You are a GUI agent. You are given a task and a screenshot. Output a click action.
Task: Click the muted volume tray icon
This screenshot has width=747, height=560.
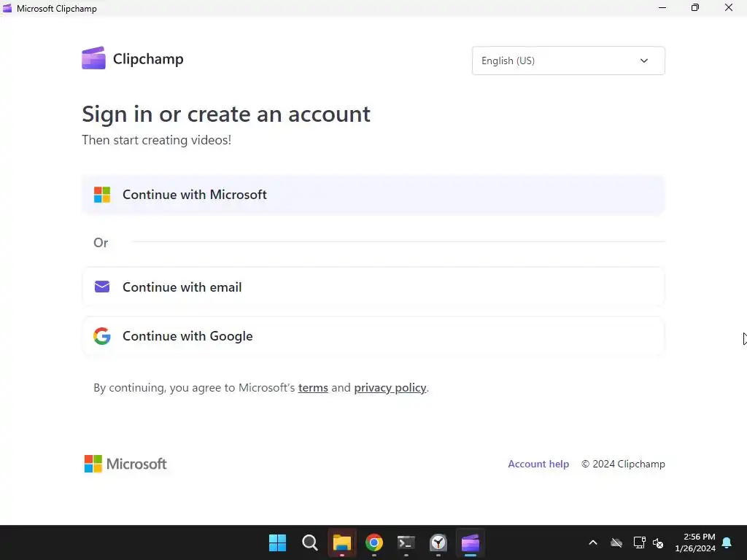[x=658, y=542]
